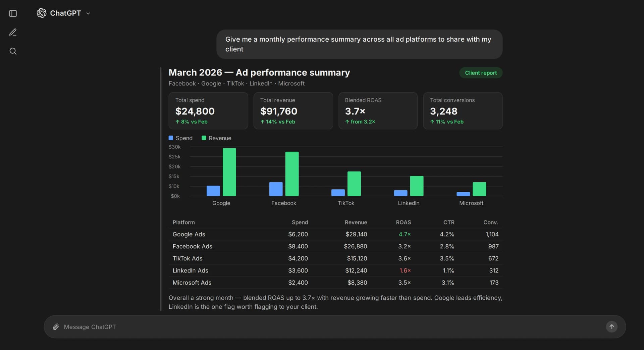Click the user prompt message bubble
Image resolution: width=644 pixels, height=350 pixels.
[359, 44]
